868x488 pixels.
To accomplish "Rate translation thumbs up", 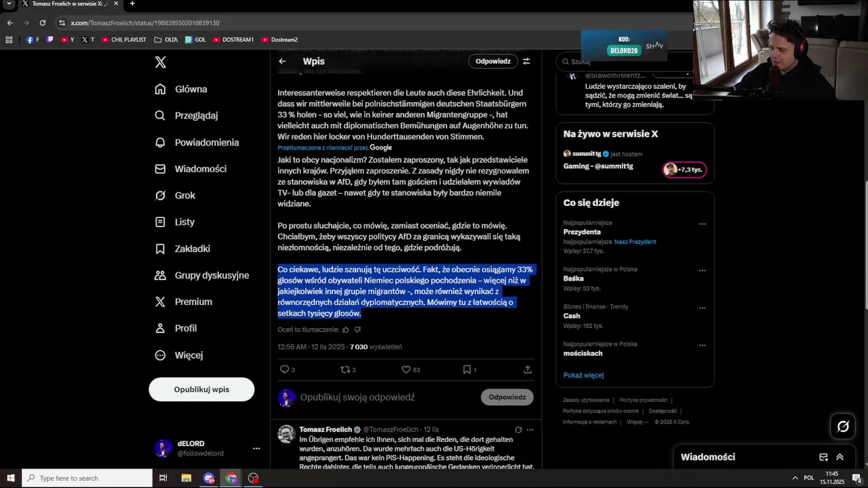I will click(x=345, y=330).
